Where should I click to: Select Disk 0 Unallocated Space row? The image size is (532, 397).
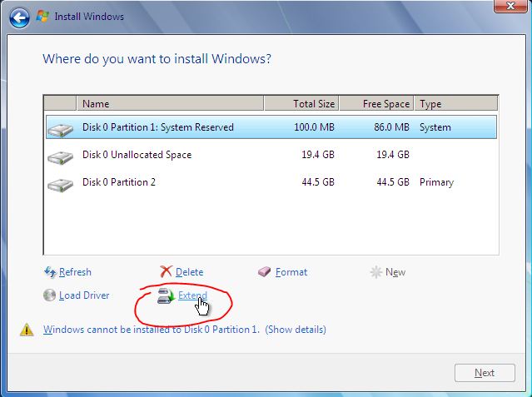[x=271, y=155]
